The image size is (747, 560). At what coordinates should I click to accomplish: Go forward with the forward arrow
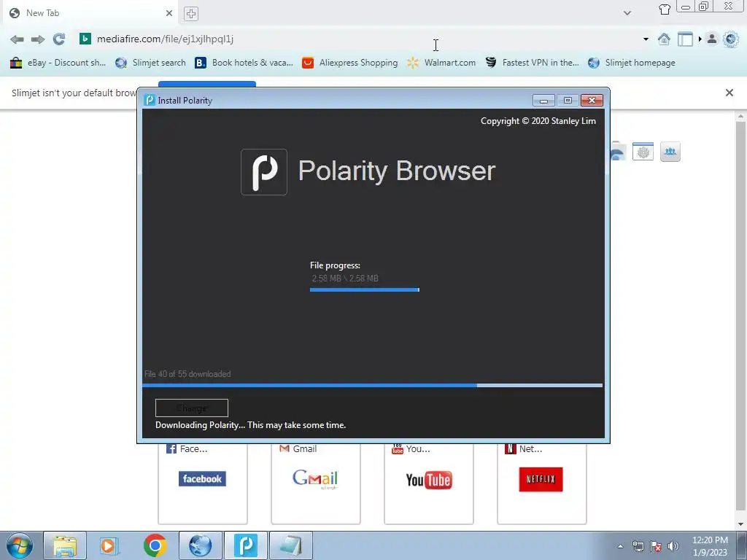(38, 39)
